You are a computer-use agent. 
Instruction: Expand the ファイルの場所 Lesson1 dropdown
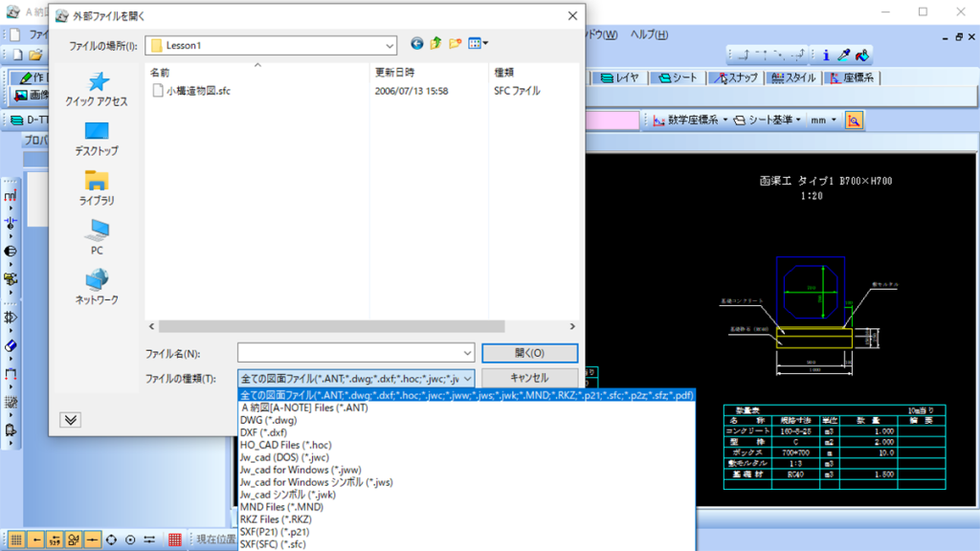389,45
